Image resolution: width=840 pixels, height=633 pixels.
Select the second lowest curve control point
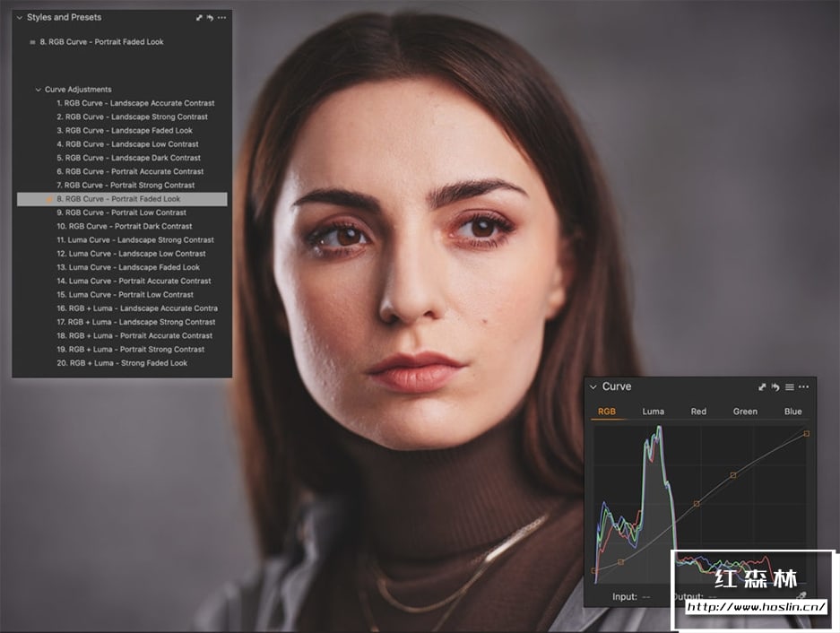tap(621, 562)
